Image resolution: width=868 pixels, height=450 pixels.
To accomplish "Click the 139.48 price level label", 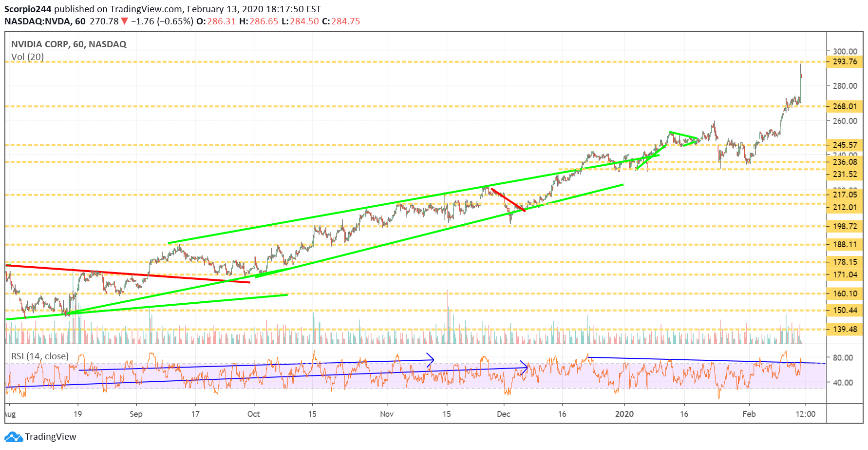I will (845, 329).
